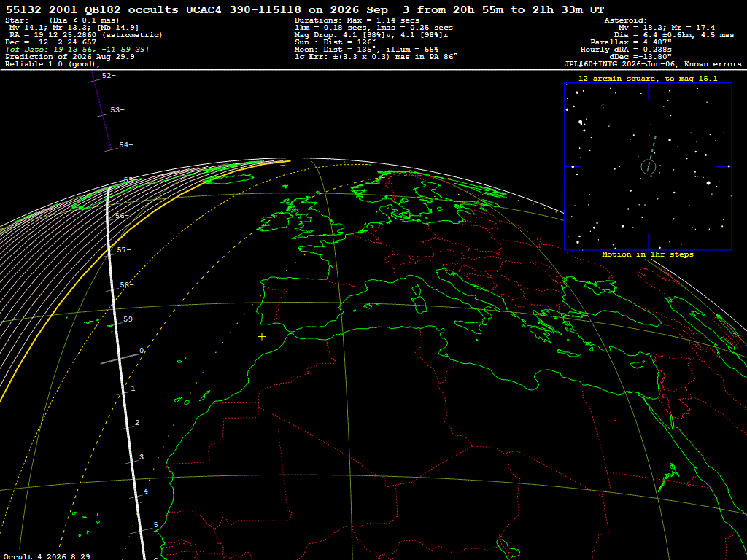This screenshot has width=747, height=560.
Task: Click the event title header line
Action: point(305,9)
